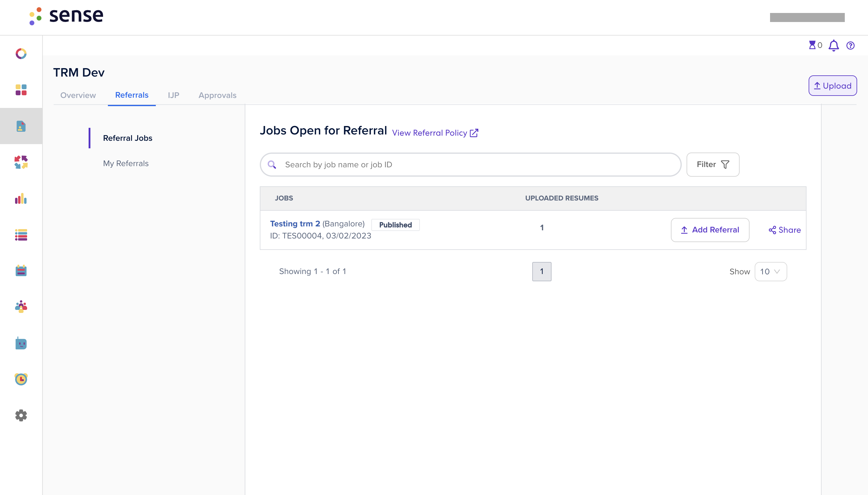Click the TRM Dev page title
This screenshot has height=495, width=868.
coord(79,73)
